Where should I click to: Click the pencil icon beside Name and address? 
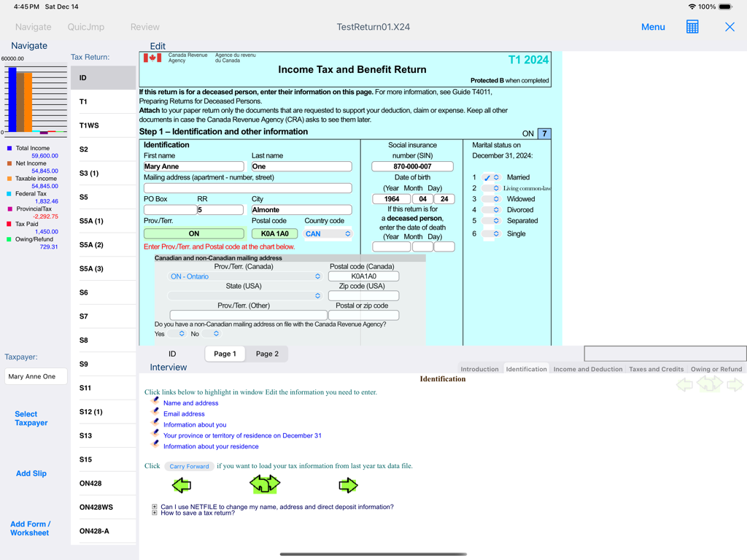(x=155, y=402)
